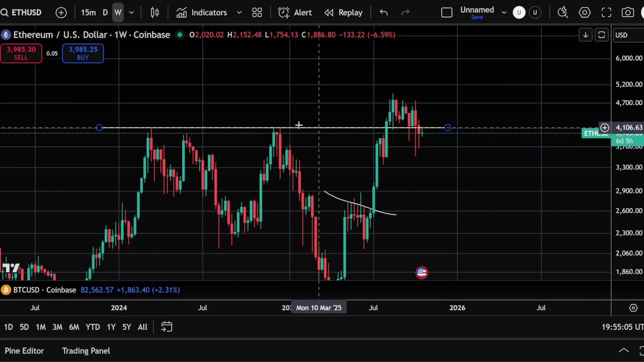Click the 19:55:05 clock timezone display

pos(623,327)
